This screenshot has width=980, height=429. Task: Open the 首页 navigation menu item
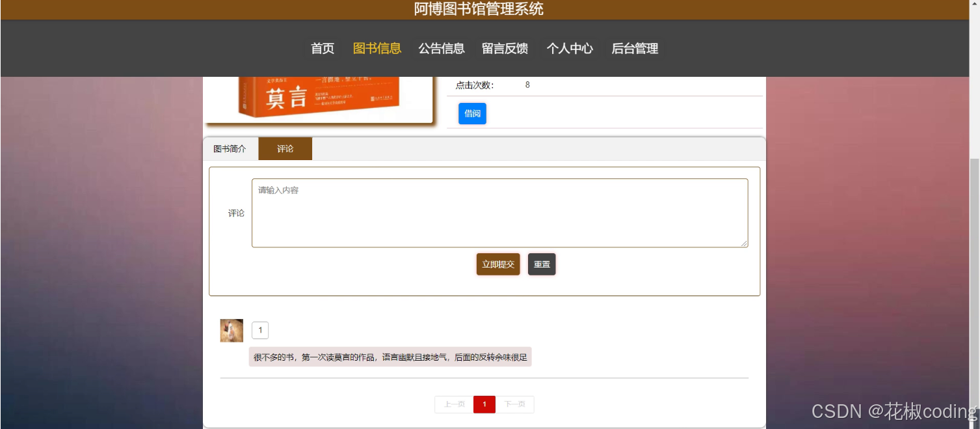pyautogui.click(x=322, y=48)
